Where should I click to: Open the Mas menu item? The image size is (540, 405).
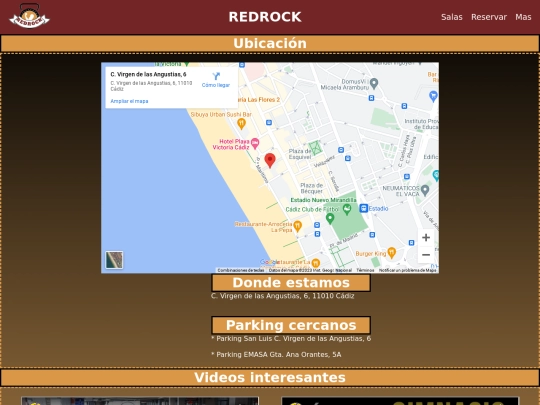[523, 17]
